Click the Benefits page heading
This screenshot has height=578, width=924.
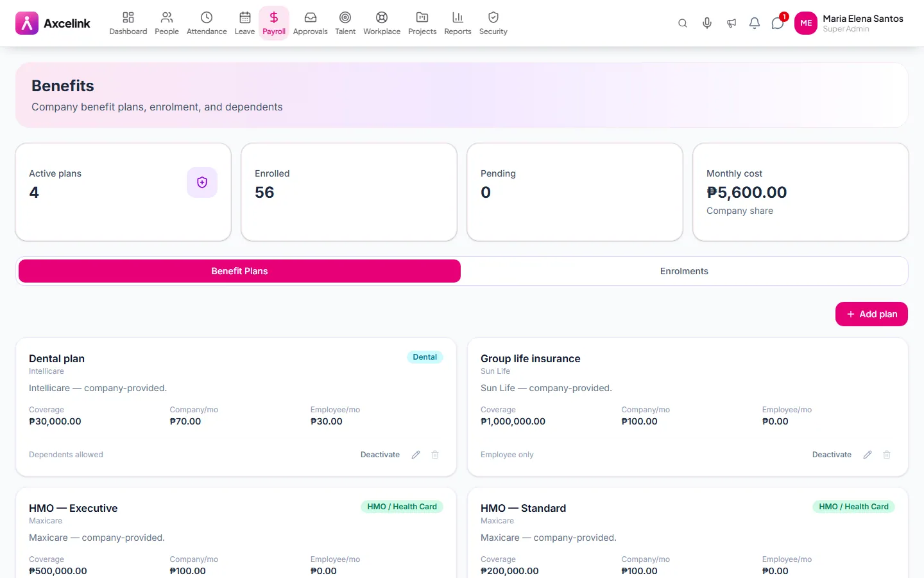click(x=63, y=85)
